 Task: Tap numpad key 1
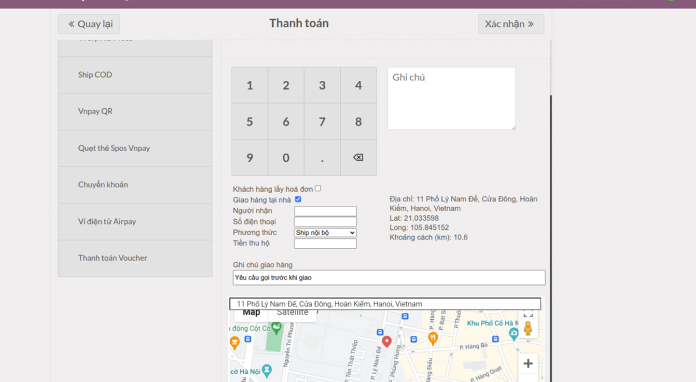(x=249, y=85)
